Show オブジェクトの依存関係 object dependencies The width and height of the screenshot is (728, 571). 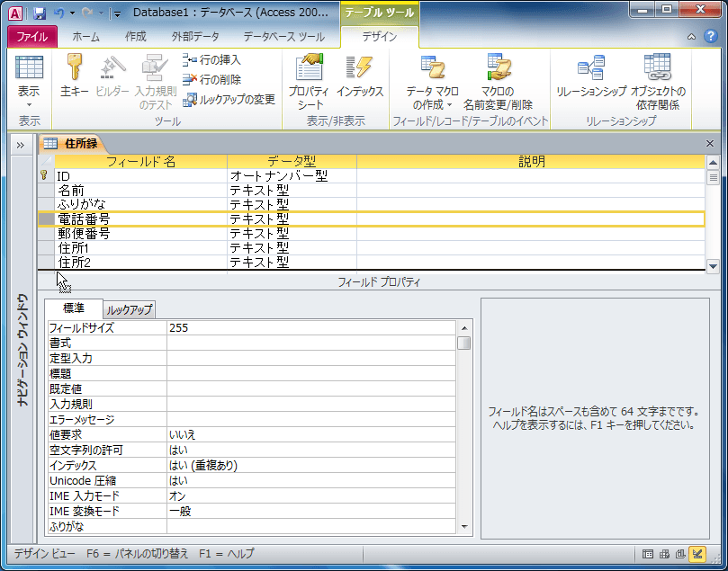(x=658, y=82)
